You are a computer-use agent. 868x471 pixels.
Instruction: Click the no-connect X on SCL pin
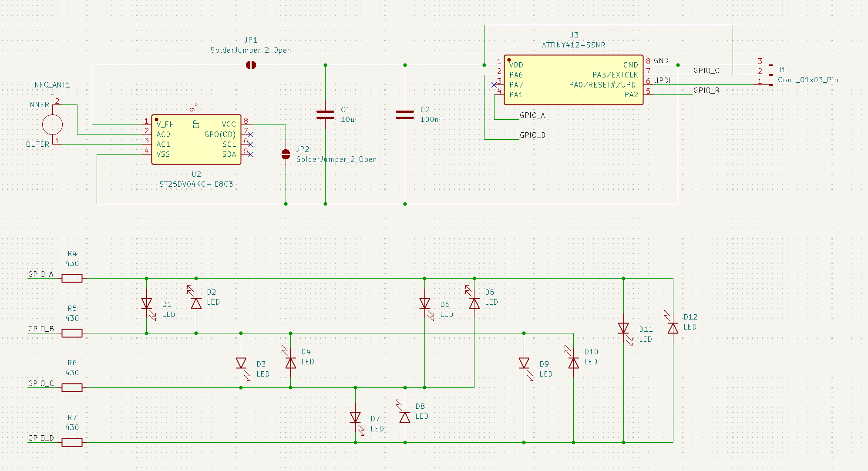(x=251, y=145)
